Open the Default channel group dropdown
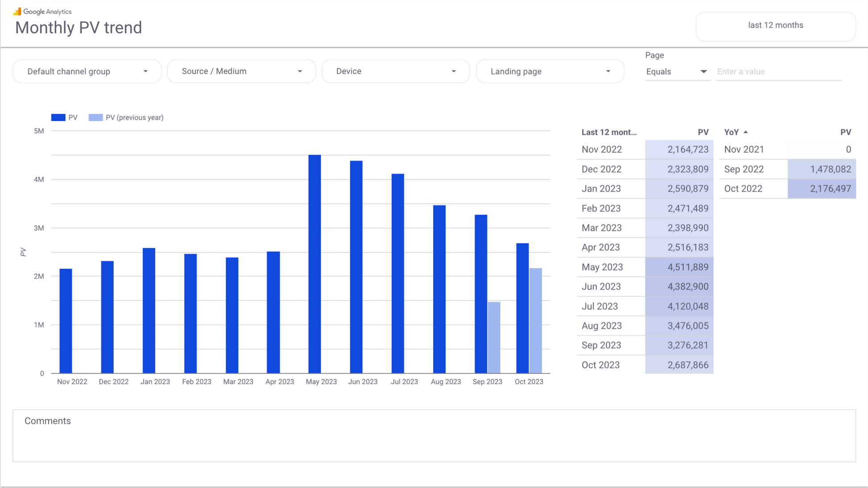868x488 pixels. (87, 71)
